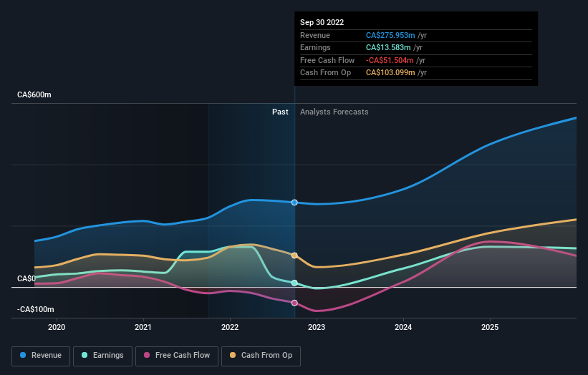This screenshot has height=375, width=588.
Task: Click the CA$0 axis label
Action: tap(26, 278)
